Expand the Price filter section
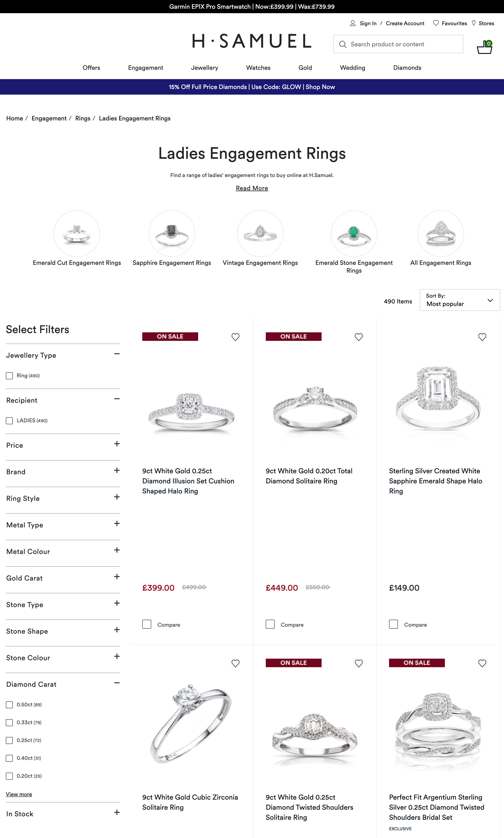 (x=117, y=444)
